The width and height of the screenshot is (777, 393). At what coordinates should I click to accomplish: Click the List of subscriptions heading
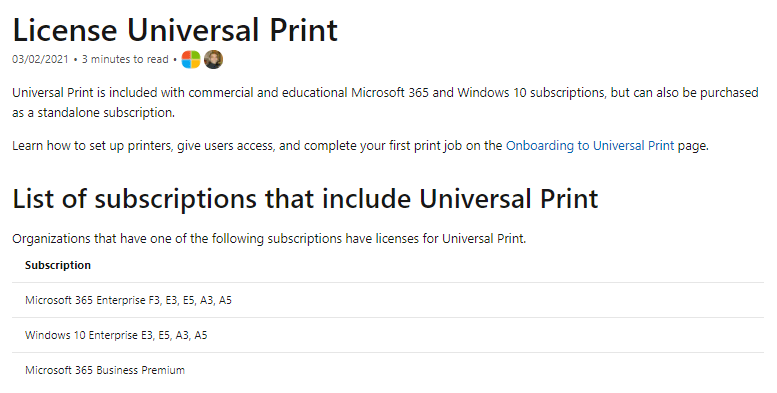[x=305, y=199]
